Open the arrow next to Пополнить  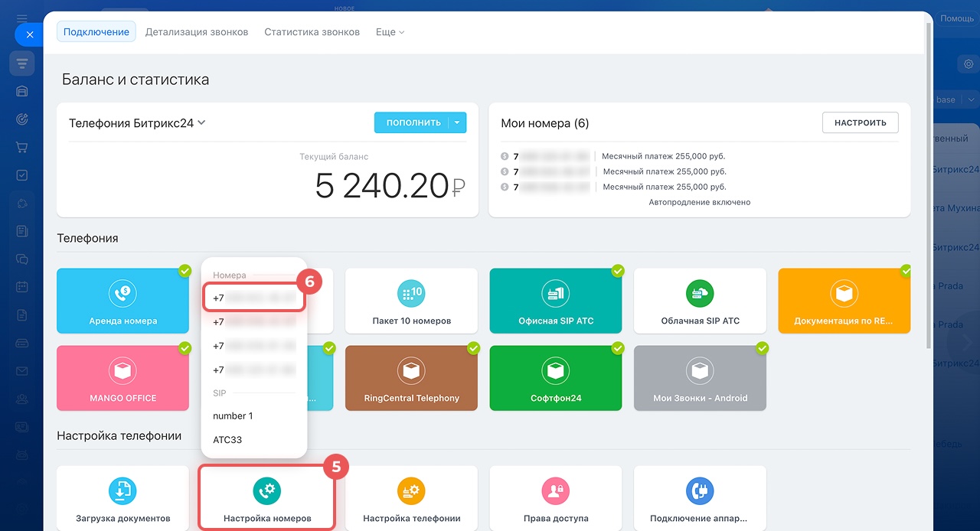[x=457, y=122]
